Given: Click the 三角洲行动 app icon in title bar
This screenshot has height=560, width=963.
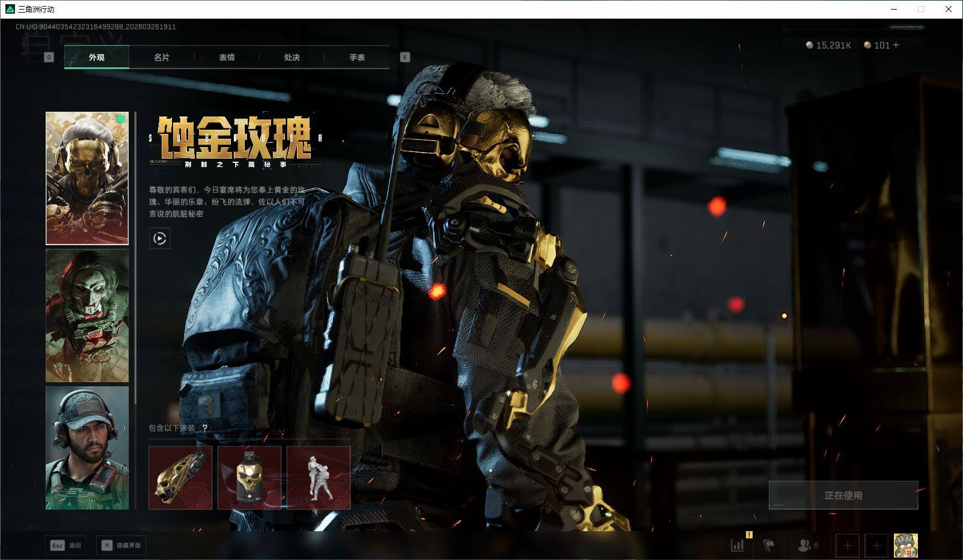Looking at the screenshot, I should [x=10, y=9].
